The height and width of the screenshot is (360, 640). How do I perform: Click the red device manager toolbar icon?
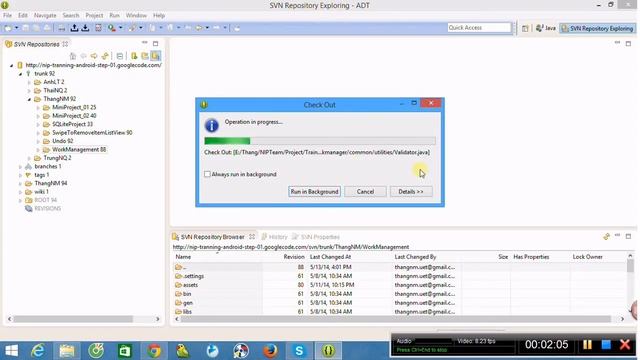pyautogui.click(x=98, y=28)
